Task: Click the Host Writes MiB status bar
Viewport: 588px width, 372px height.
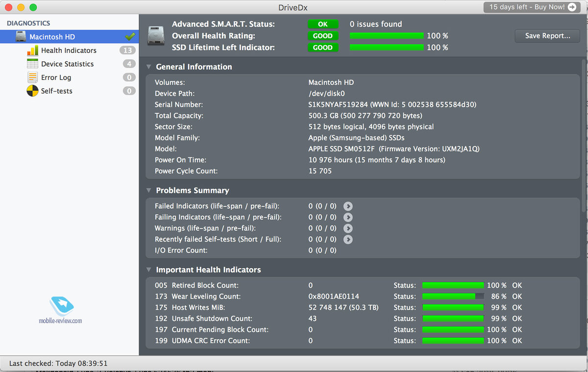Action: tap(453, 307)
